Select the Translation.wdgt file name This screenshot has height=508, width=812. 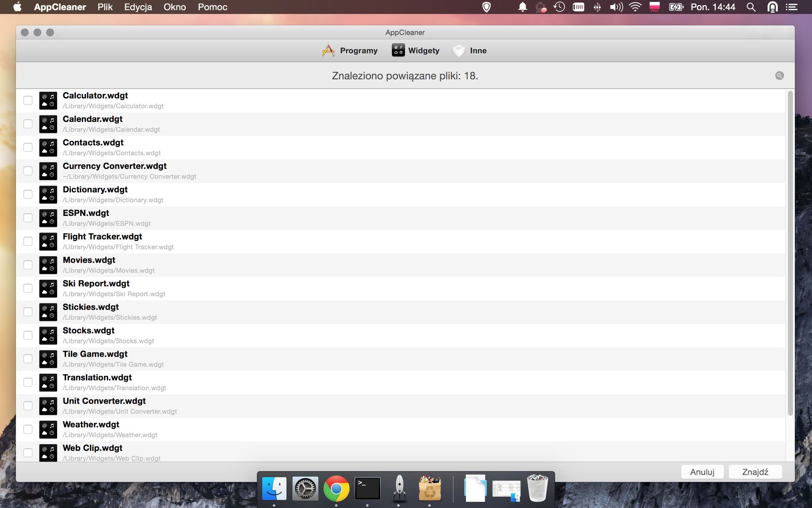click(97, 378)
